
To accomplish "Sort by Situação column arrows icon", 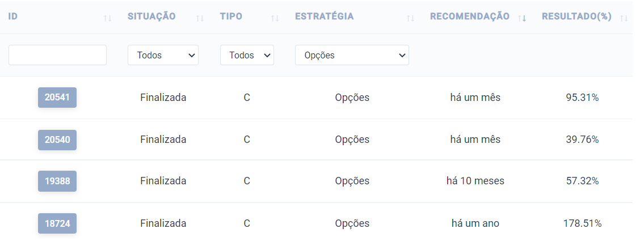I will point(200,18).
